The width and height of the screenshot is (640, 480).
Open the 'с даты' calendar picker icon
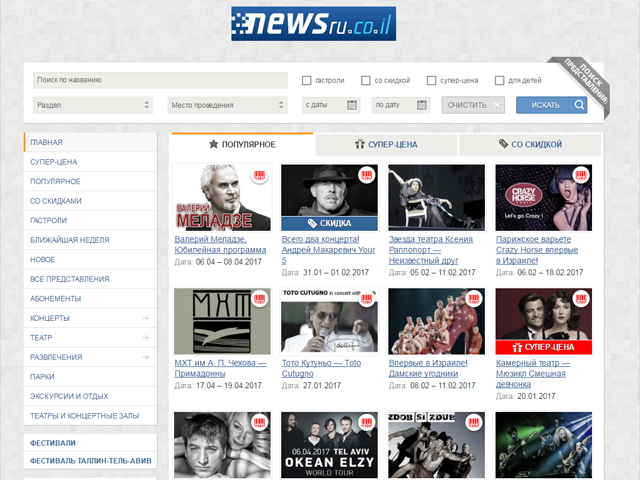pyautogui.click(x=352, y=105)
